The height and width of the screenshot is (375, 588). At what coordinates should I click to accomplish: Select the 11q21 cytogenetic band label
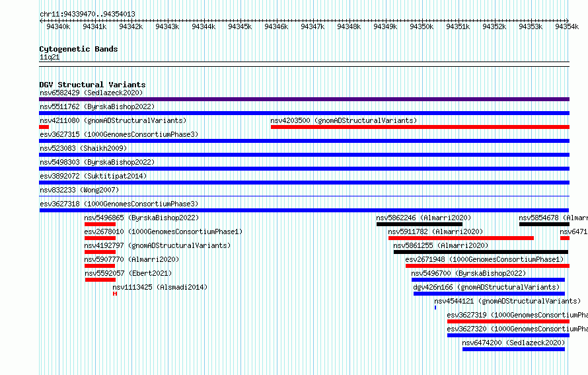click(x=50, y=58)
